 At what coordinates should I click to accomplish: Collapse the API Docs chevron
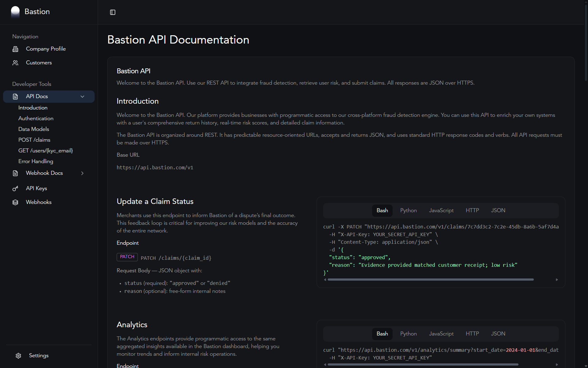[82, 97]
